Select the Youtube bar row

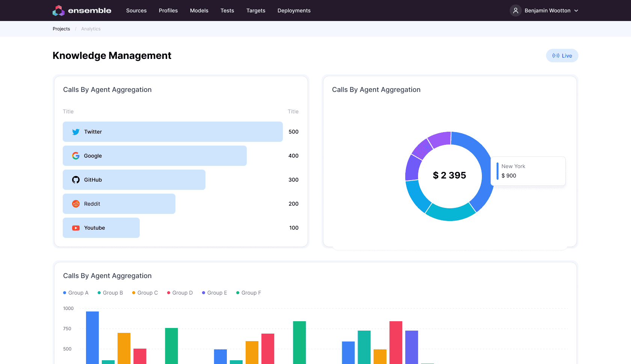tap(101, 228)
